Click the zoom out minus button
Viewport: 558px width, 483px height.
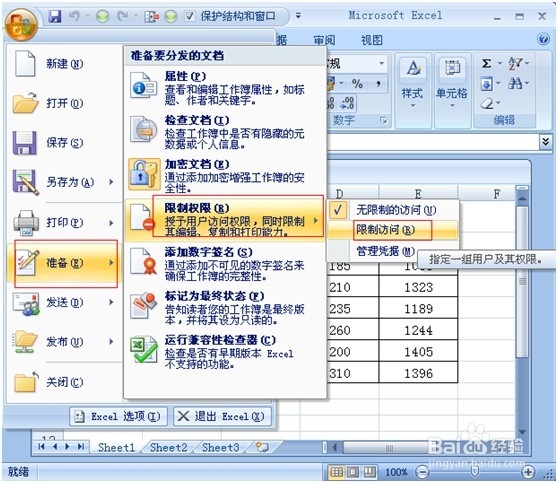click(422, 472)
